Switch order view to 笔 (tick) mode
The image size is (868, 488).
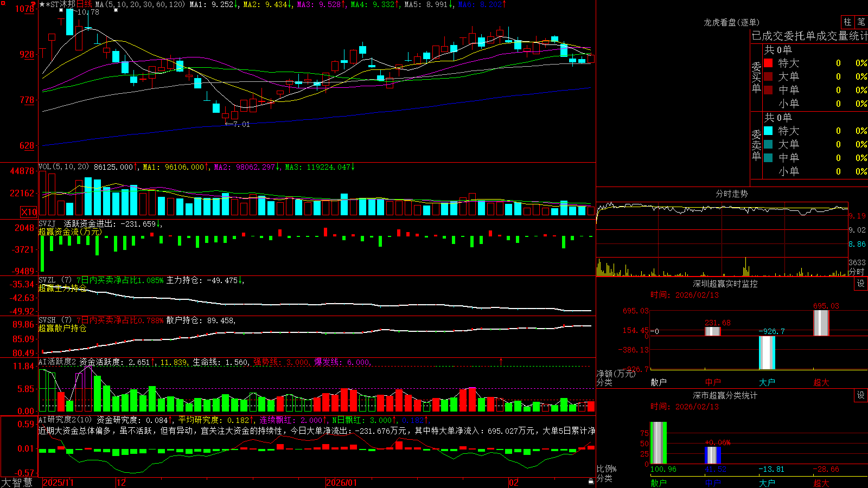[x=861, y=22]
